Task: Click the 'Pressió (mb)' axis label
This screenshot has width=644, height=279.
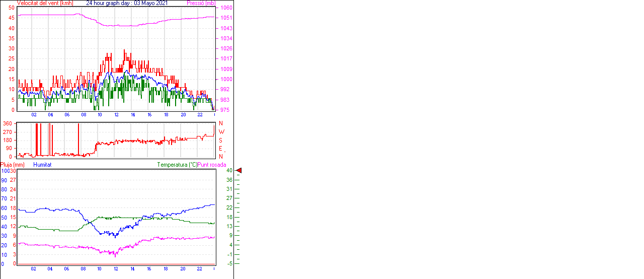Action: point(201,3)
